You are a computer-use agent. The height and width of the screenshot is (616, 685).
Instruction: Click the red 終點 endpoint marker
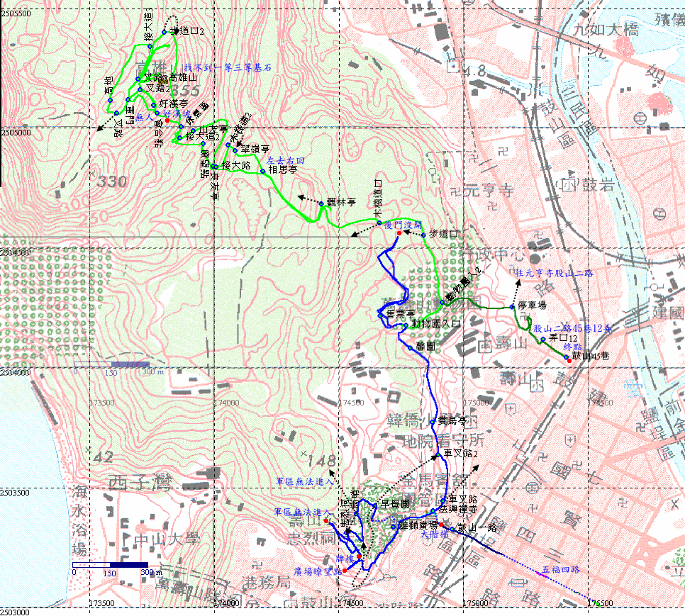pos(569,357)
